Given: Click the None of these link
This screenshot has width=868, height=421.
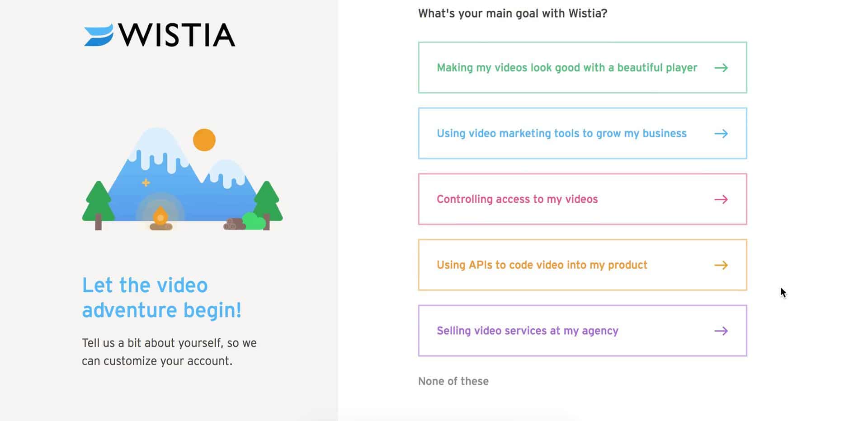Looking at the screenshot, I should 453,381.
